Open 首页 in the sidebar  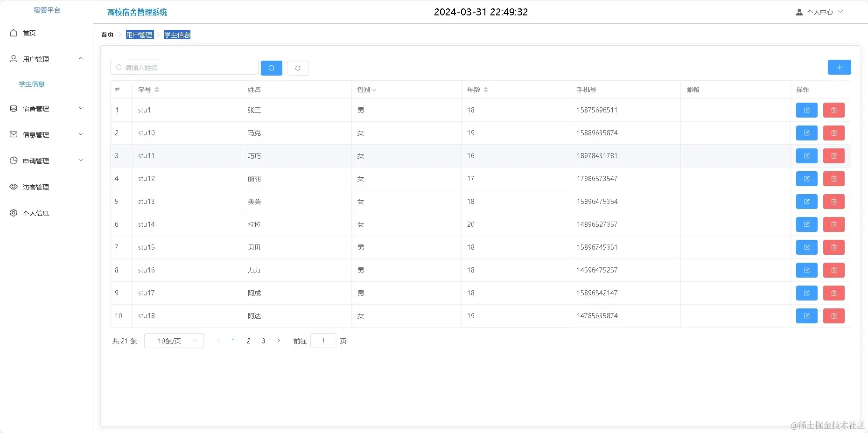point(47,33)
